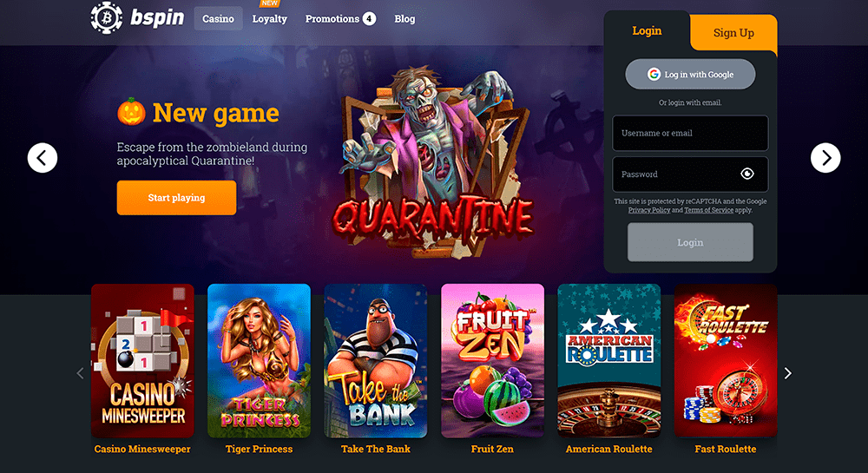Open the Privacy Policy link
Viewport: 868px width, 473px height.
tap(648, 210)
